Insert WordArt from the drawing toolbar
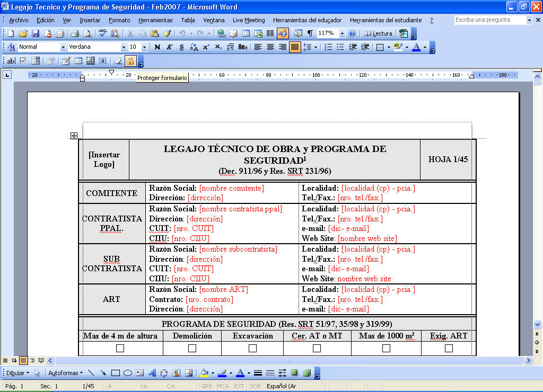The height and width of the screenshot is (392, 543). point(152,373)
